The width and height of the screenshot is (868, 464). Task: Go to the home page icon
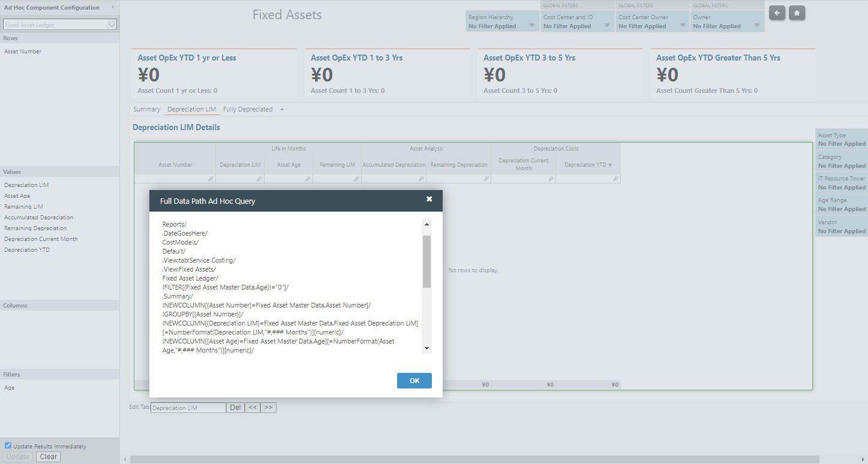click(x=797, y=13)
